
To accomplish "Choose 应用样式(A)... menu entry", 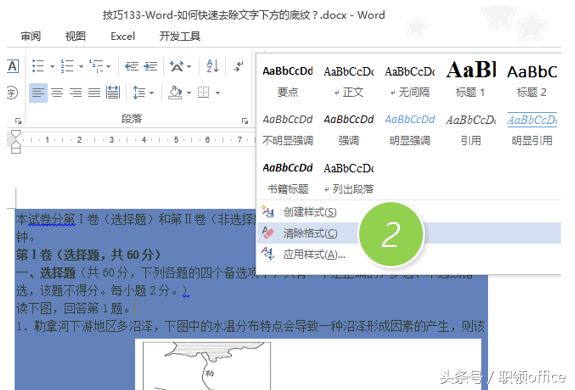I will 409,254.
